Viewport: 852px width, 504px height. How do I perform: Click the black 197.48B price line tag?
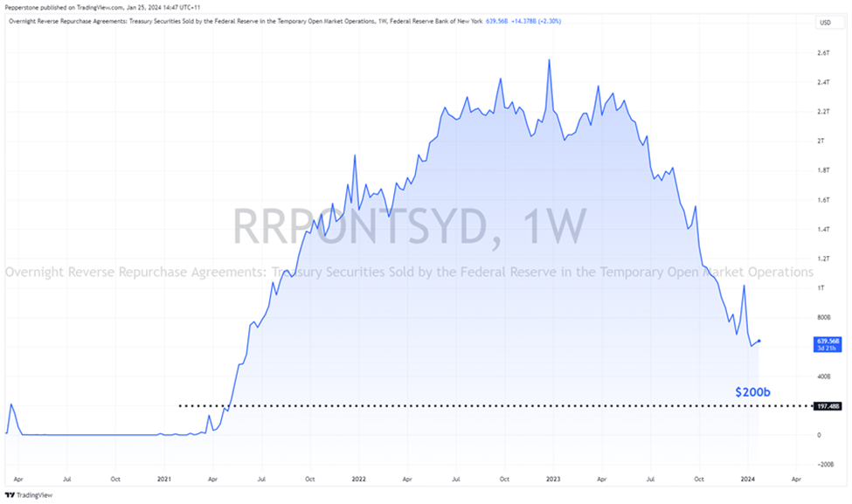(827, 405)
